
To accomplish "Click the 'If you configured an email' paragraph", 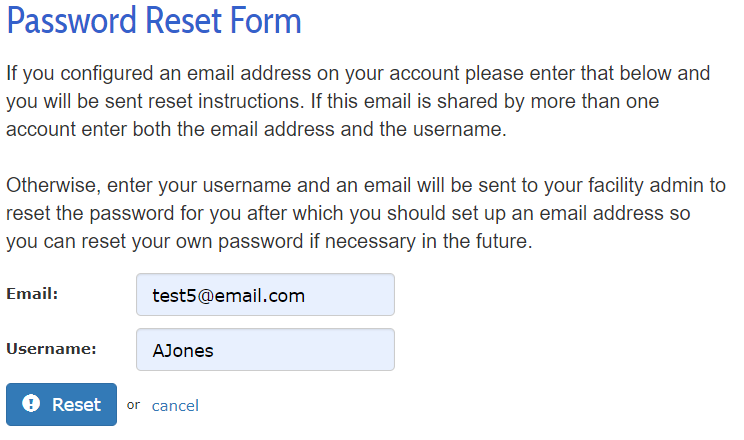I will point(358,101).
